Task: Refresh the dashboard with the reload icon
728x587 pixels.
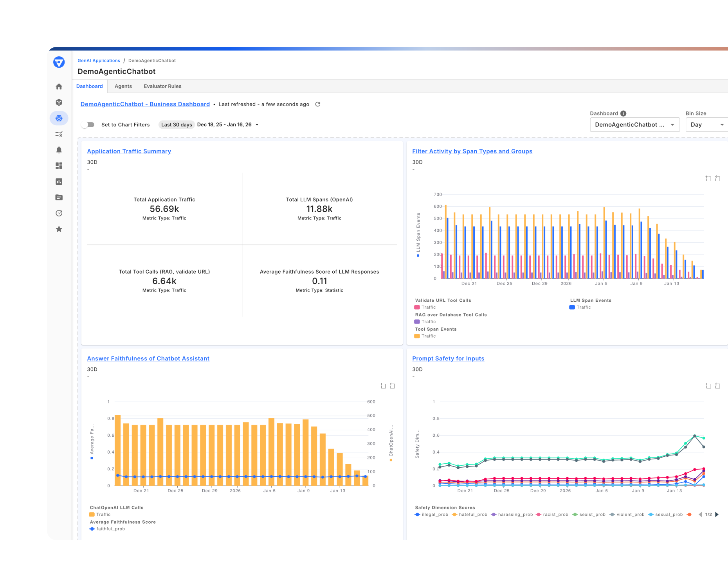Action: click(x=317, y=104)
